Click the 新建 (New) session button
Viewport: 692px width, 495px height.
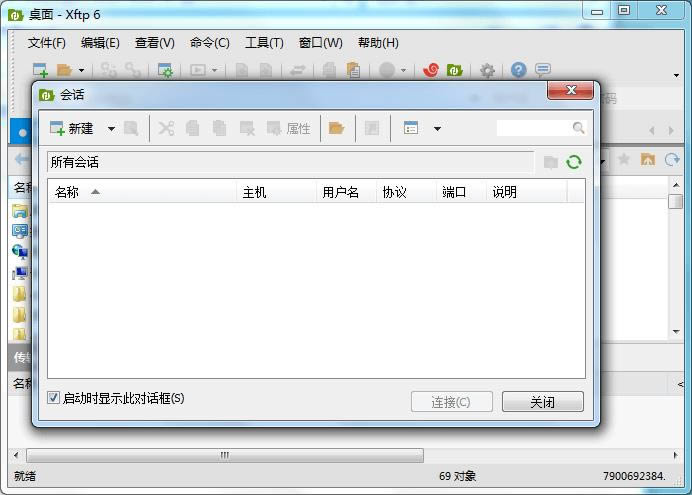(71, 128)
